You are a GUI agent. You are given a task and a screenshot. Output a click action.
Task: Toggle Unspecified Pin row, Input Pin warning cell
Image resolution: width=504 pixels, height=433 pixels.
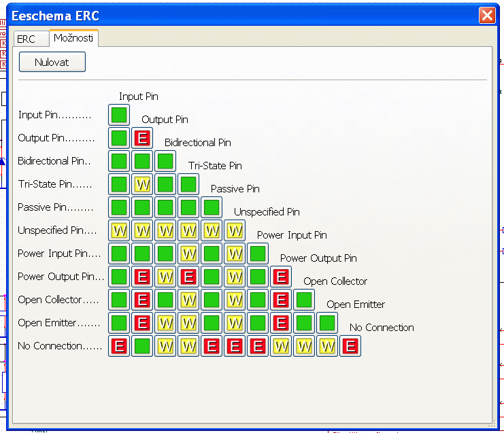click(x=119, y=230)
